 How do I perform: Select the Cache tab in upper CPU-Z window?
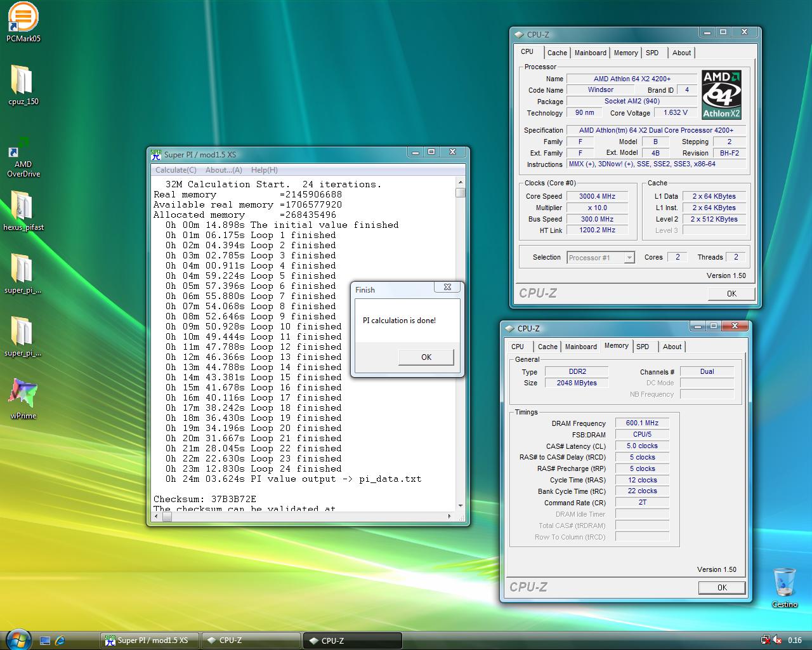point(557,53)
